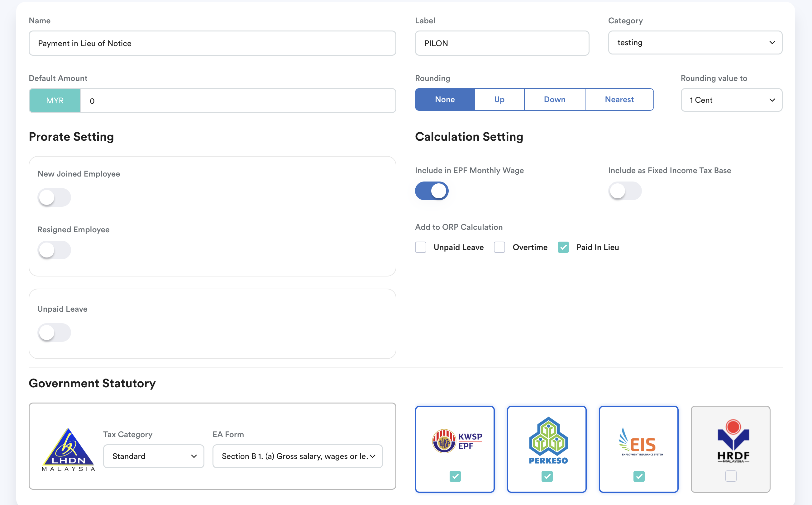
Task: Click the HRDF Malaysia logo card
Action: [x=730, y=441]
